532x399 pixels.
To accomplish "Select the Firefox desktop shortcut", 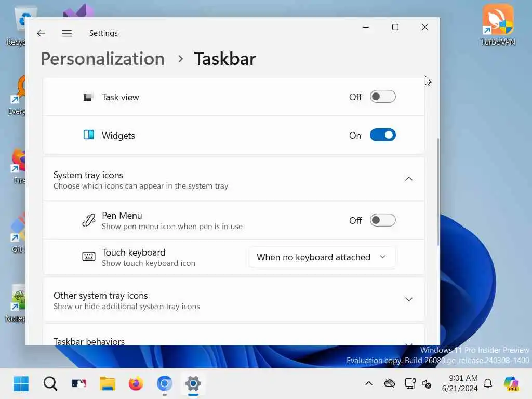I will tap(17, 166).
